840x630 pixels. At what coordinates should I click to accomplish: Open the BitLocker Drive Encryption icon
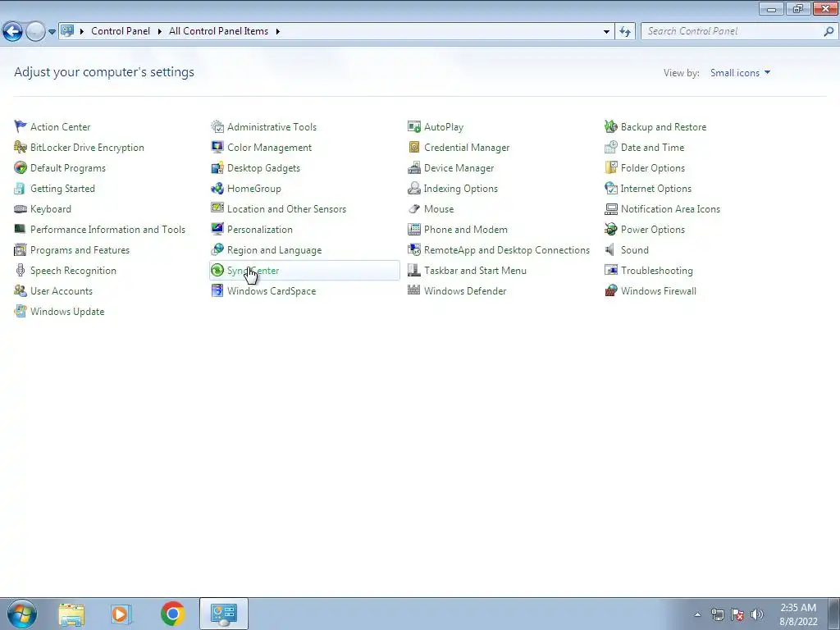point(21,147)
